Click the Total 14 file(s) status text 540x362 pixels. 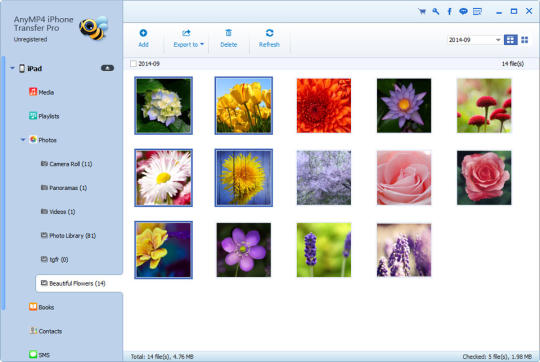[x=162, y=356]
